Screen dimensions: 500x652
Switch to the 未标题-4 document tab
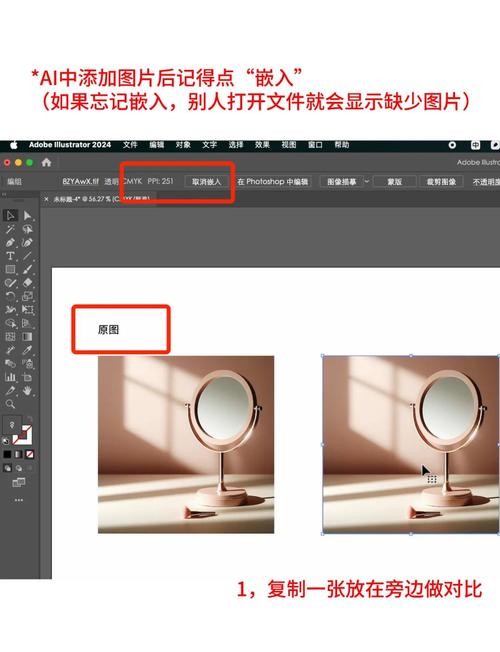(x=100, y=199)
